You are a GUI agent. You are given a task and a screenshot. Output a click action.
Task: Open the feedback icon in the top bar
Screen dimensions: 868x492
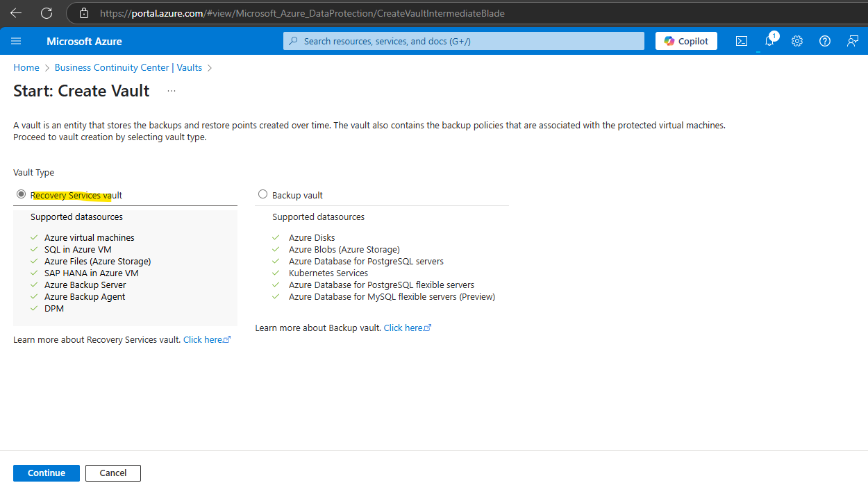tap(853, 41)
